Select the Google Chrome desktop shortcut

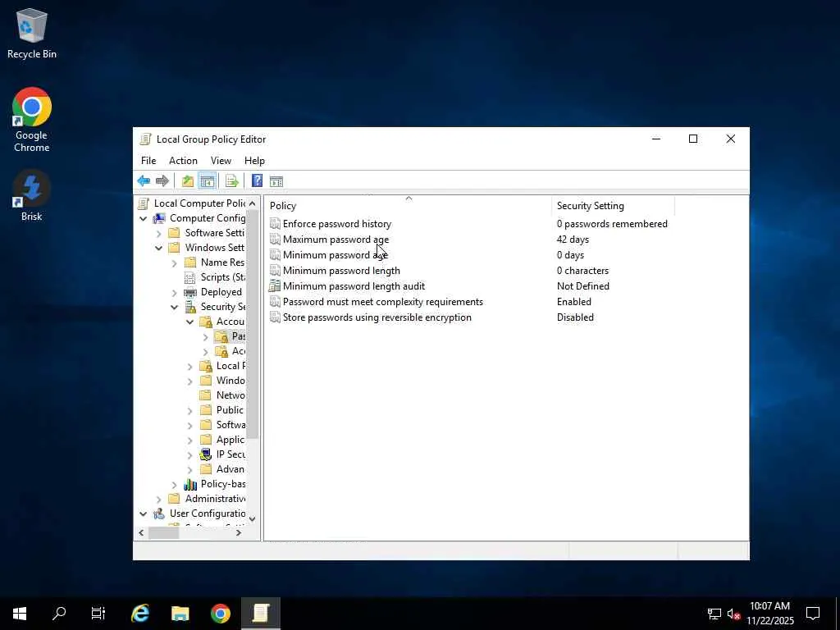(x=32, y=120)
